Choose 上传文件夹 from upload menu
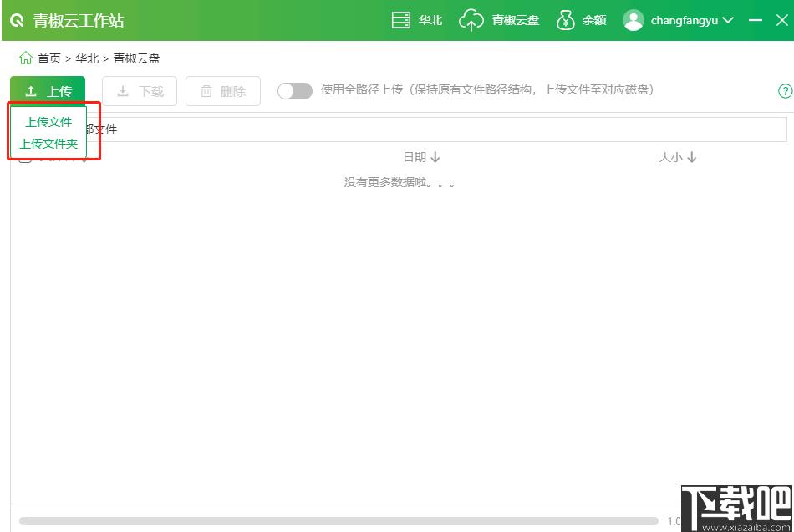Screen dimensions: 794x532 tap(48, 144)
